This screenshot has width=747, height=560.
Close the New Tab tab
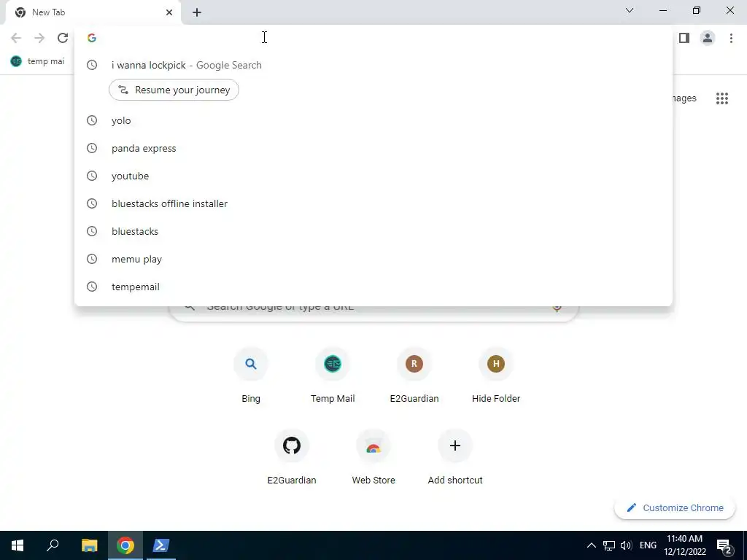click(x=169, y=12)
